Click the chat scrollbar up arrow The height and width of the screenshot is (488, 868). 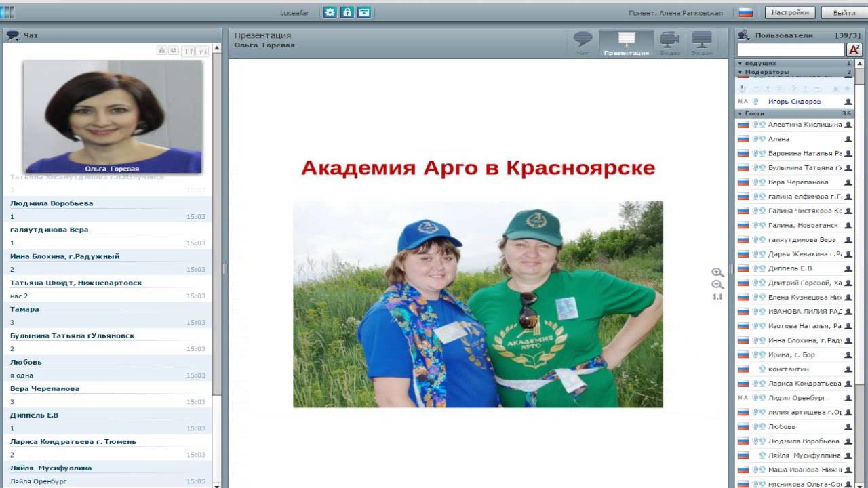217,48
